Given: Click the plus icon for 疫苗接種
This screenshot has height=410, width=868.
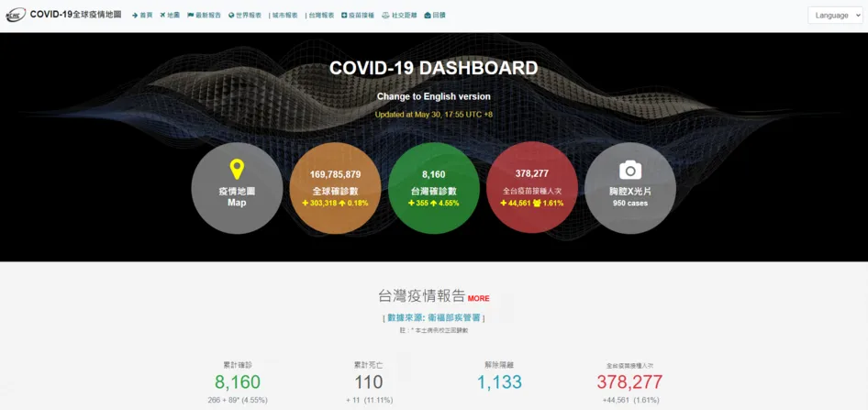Looking at the screenshot, I should (343, 16).
